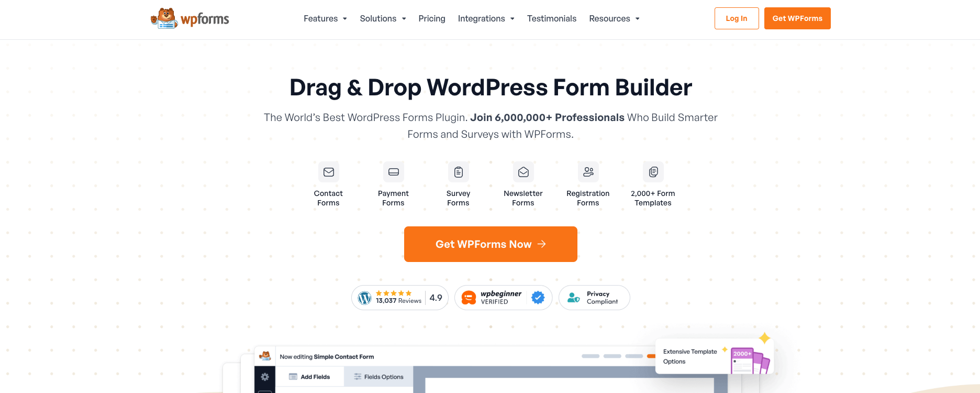
Task: Switch to the Fields Options tab
Action: (378, 377)
